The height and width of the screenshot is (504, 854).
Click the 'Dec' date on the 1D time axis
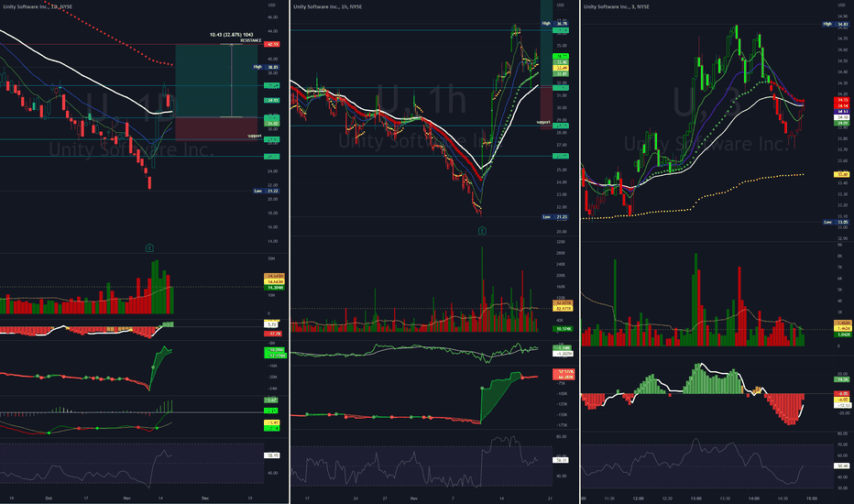coord(205,498)
